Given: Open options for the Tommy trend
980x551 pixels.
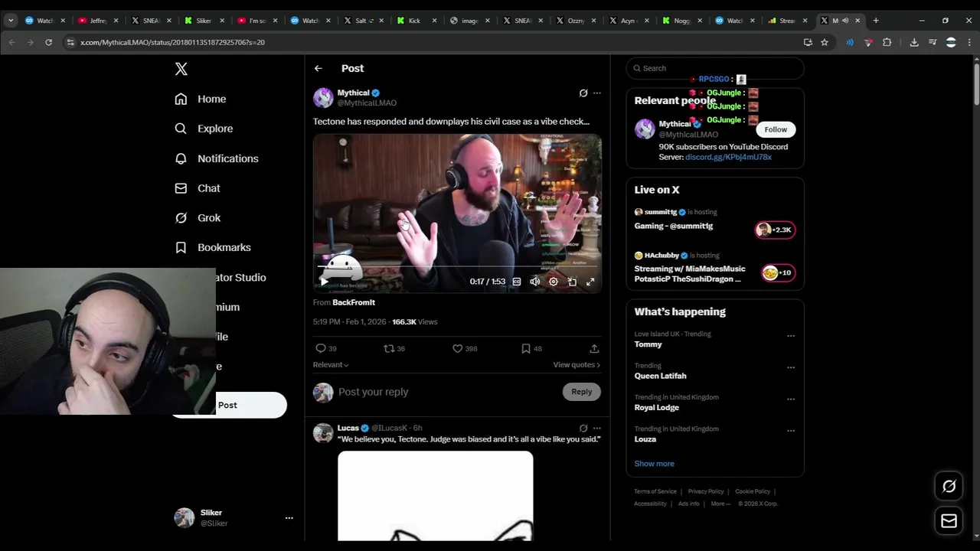Looking at the screenshot, I should (791, 335).
